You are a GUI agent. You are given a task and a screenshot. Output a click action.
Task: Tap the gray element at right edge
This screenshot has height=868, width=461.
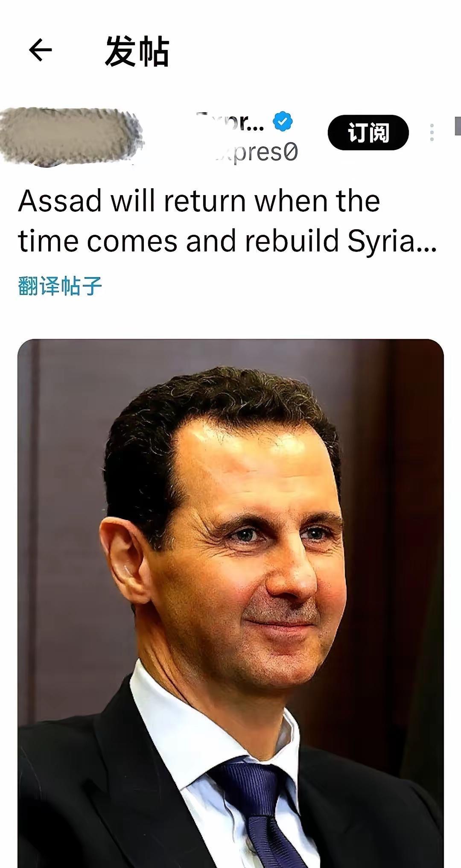pyautogui.click(x=458, y=126)
